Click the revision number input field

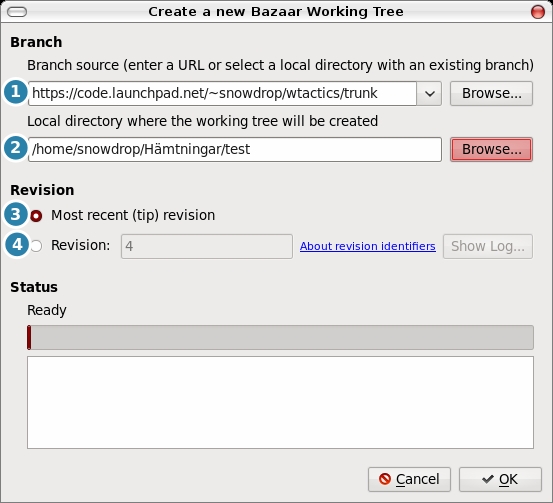[x=207, y=246]
